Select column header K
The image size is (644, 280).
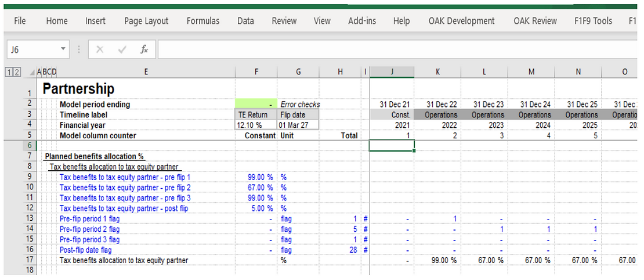[x=437, y=72]
